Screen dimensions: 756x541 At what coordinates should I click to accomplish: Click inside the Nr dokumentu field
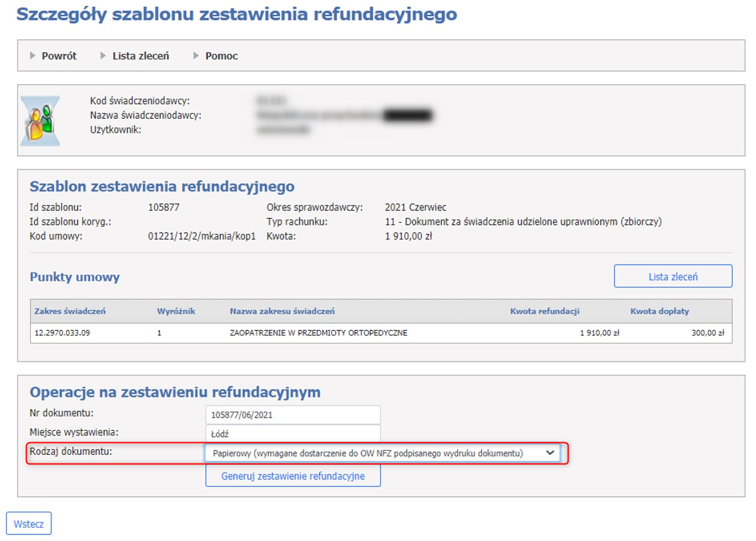[292, 414]
